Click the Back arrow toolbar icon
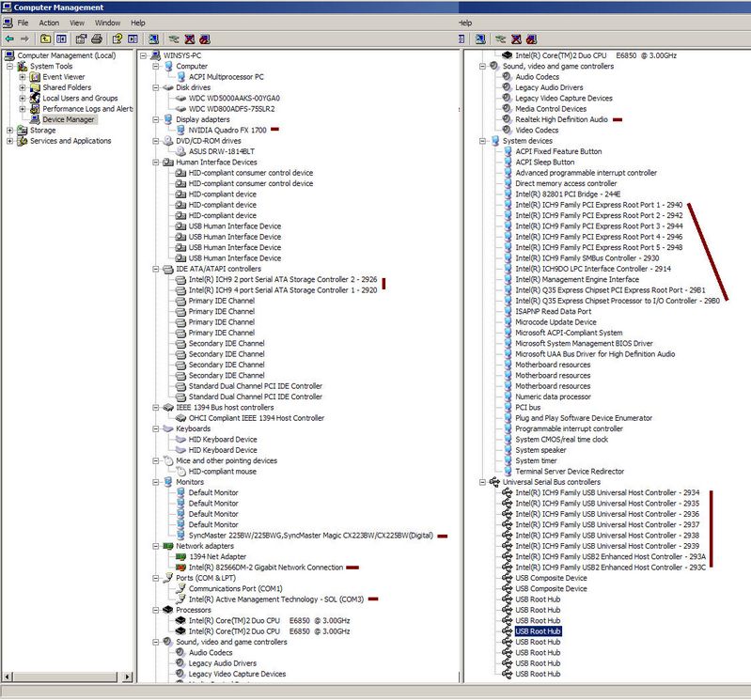The image size is (751, 700). (9, 39)
